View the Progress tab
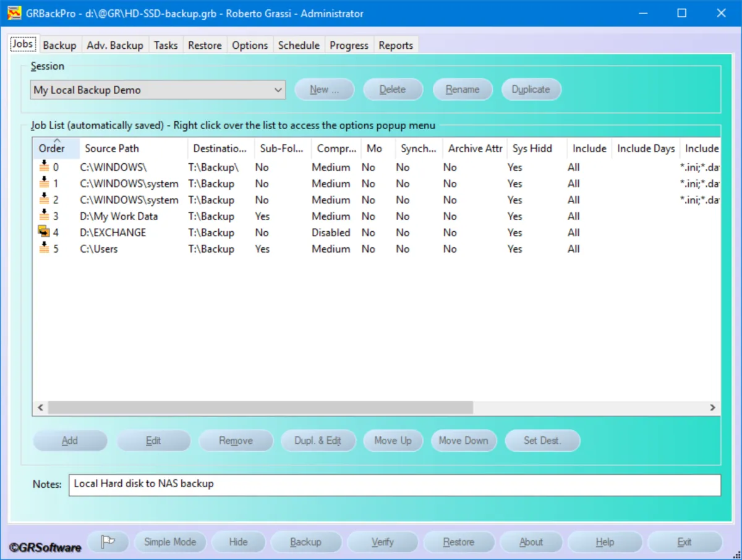The height and width of the screenshot is (560, 742). point(349,45)
